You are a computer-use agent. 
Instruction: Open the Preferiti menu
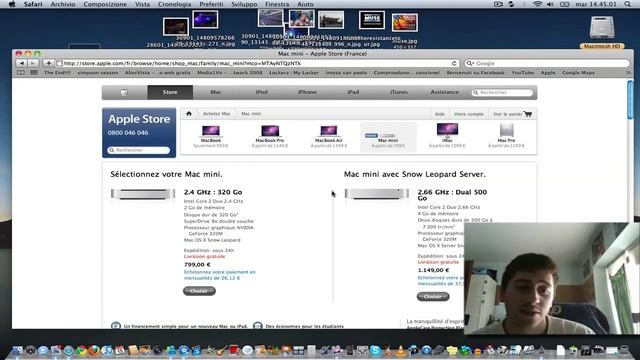click(211, 4)
